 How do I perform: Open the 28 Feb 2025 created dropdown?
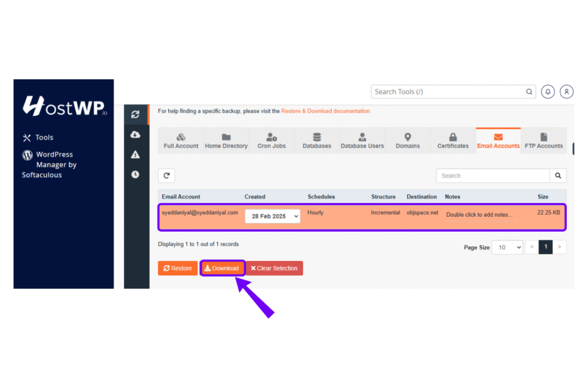click(272, 216)
